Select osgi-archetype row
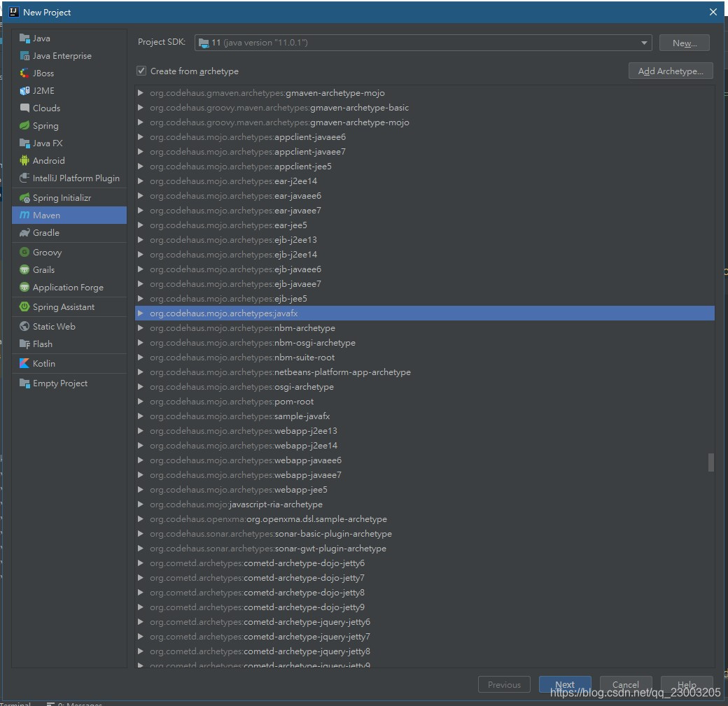The height and width of the screenshot is (706, 728). 424,387
